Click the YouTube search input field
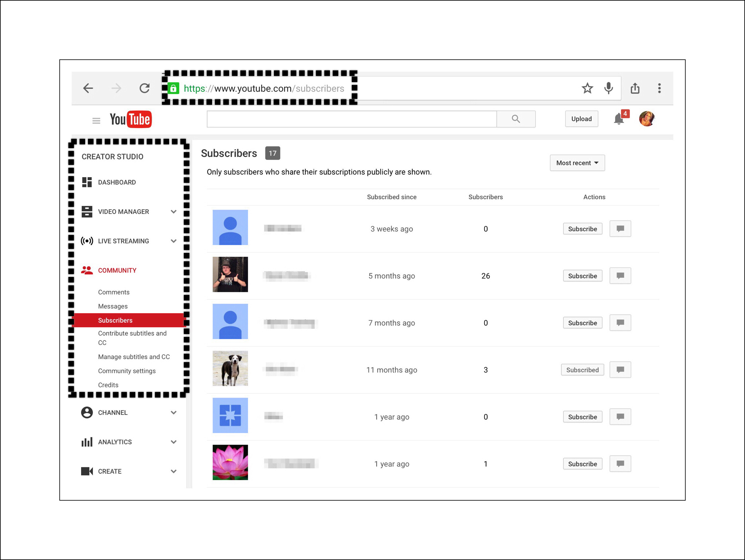745x560 pixels. pyautogui.click(x=351, y=119)
